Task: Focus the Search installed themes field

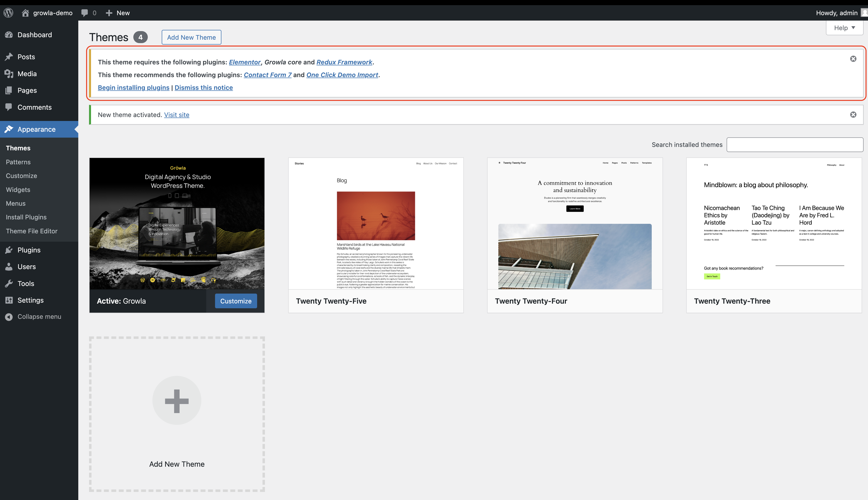Action: click(x=795, y=144)
